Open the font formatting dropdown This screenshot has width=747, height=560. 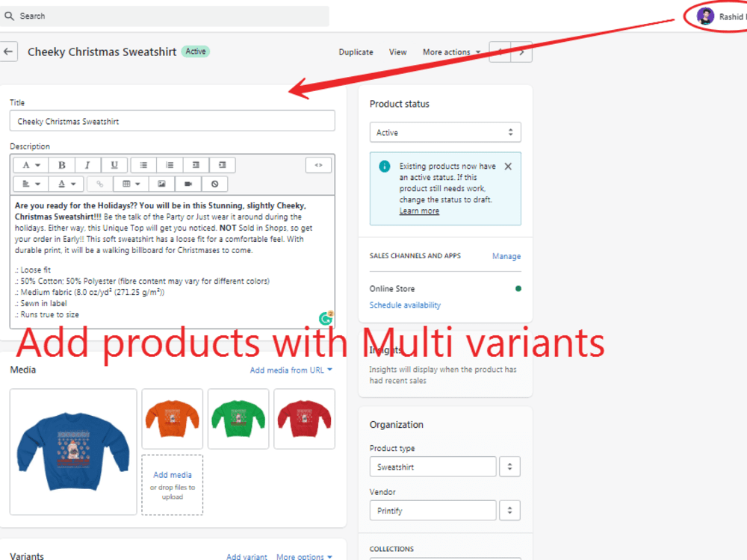(x=31, y=165)
